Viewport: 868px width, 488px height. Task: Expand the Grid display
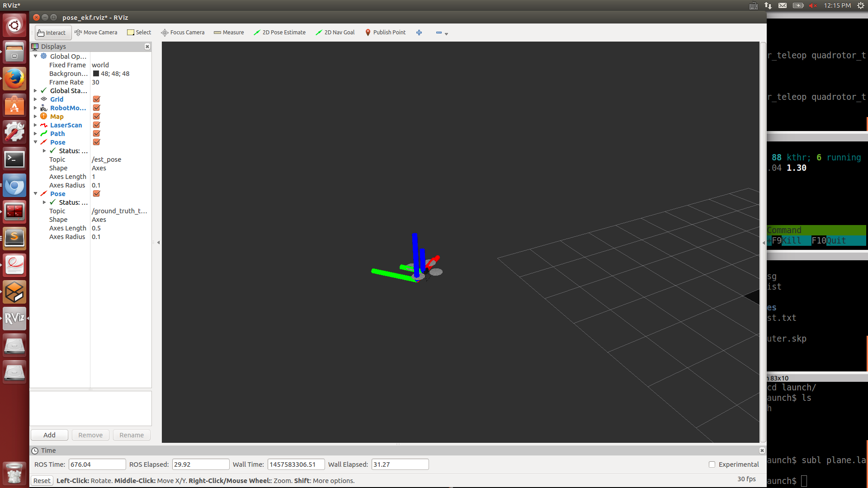[x=35, y=99]
